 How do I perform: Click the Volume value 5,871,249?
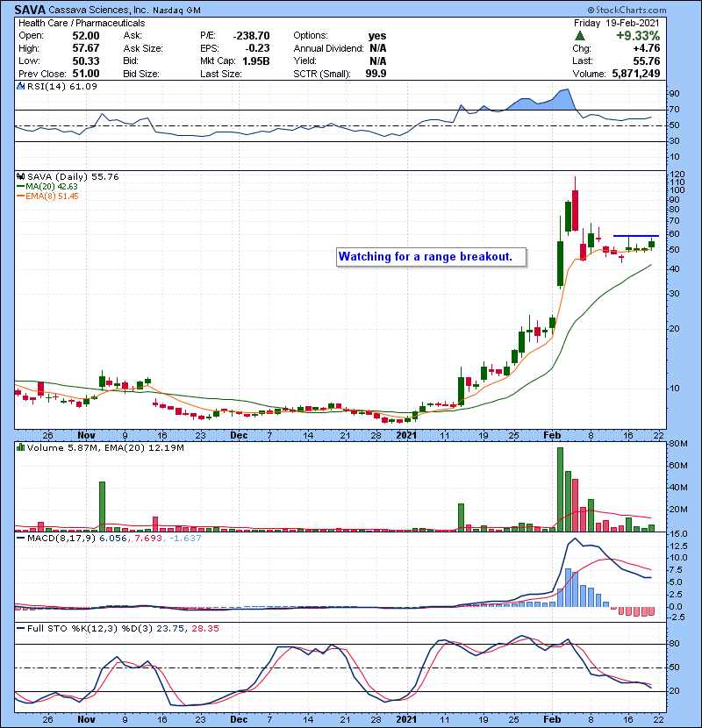point(636,74)
